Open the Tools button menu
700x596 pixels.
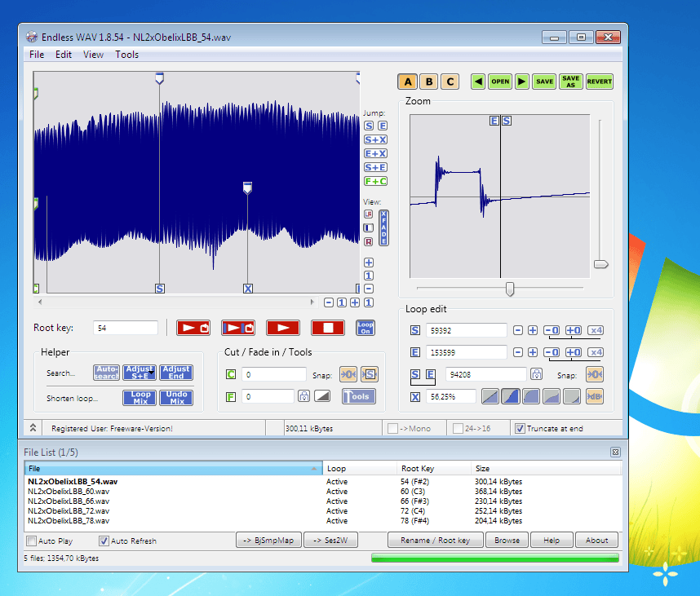pos(359,396)
